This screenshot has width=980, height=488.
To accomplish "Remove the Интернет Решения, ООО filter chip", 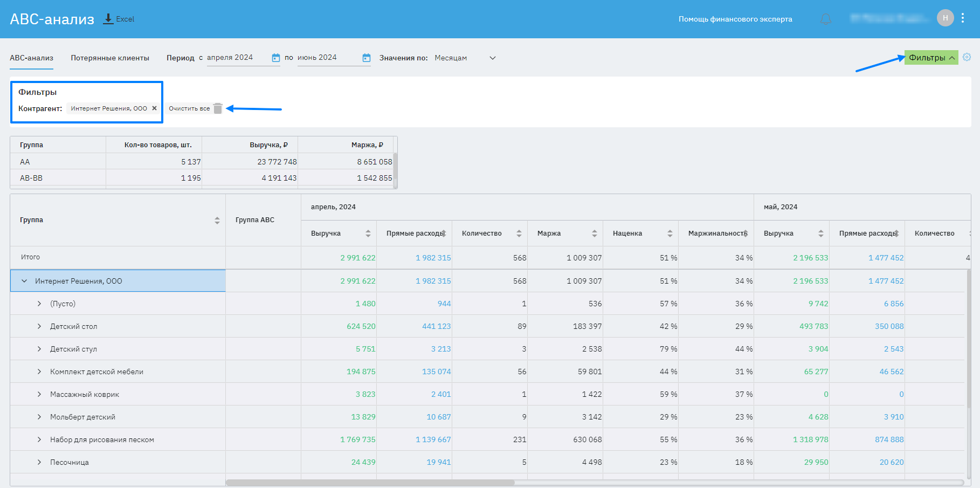I will click(154, 108).
